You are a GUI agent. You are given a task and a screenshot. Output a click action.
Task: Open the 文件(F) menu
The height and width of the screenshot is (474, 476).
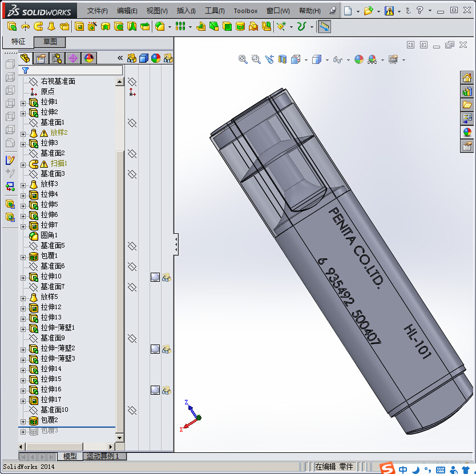pos(97,11)
